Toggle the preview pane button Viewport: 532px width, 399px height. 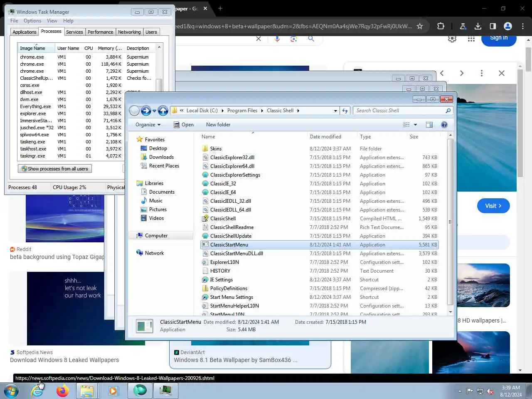pyautogui.click(x=429, y=125)
